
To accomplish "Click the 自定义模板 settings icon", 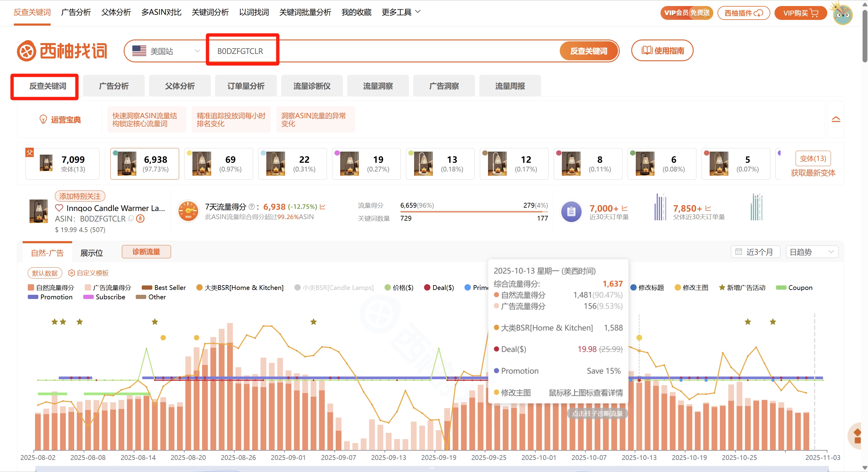I will (x=71, y=273).
